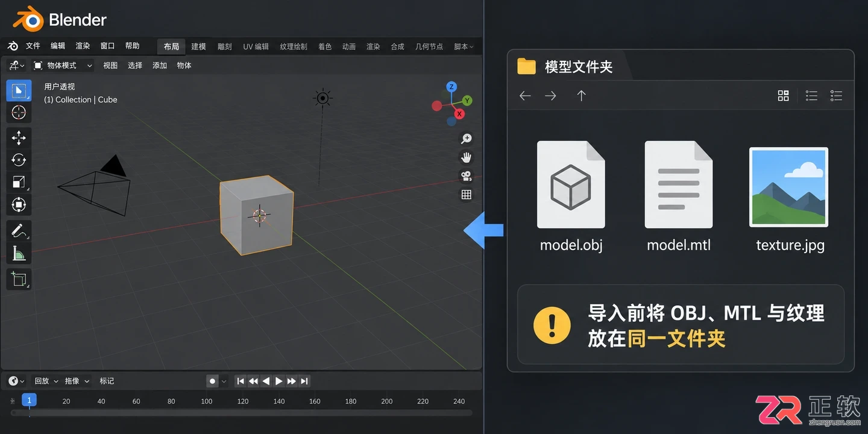Open the 物体模式 mode dropdown
Viewport: 868px width, 434px height.
pyautogui.click(x=63, y=65)
